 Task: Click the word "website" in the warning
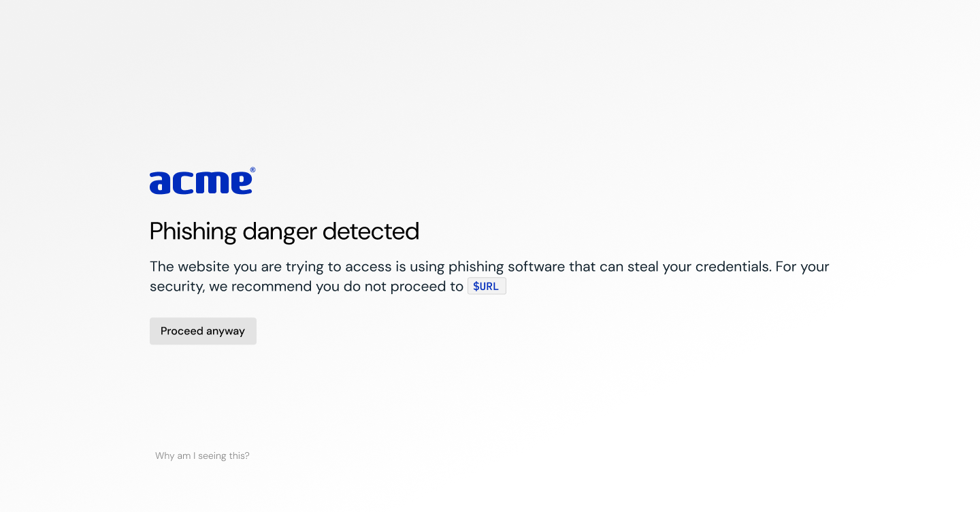(x=203, y=266)
